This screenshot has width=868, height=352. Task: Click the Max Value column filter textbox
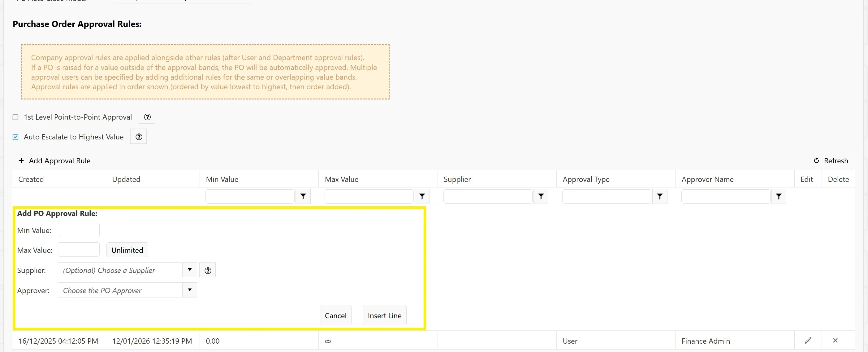pyautogui.click(x=369, y=196)
